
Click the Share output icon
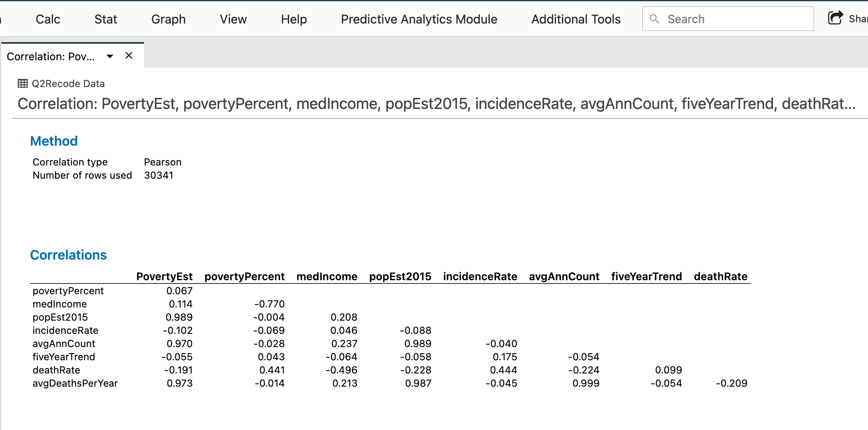click(835, 18)
